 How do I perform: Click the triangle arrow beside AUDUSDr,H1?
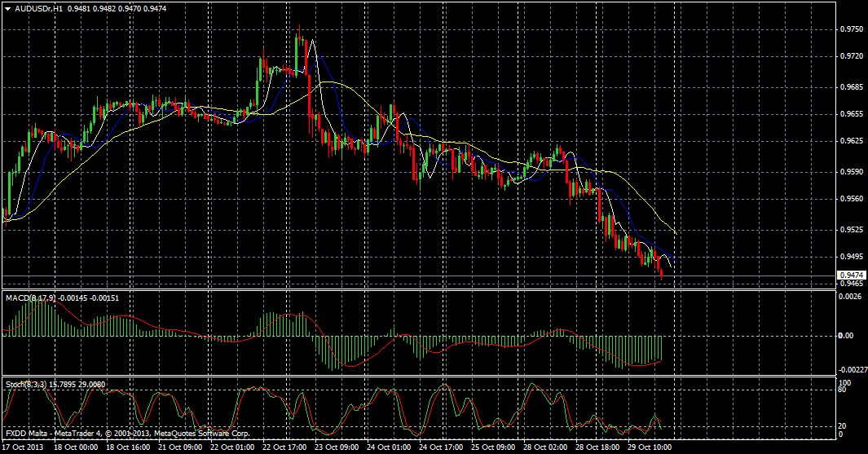[x=8, y=9]
